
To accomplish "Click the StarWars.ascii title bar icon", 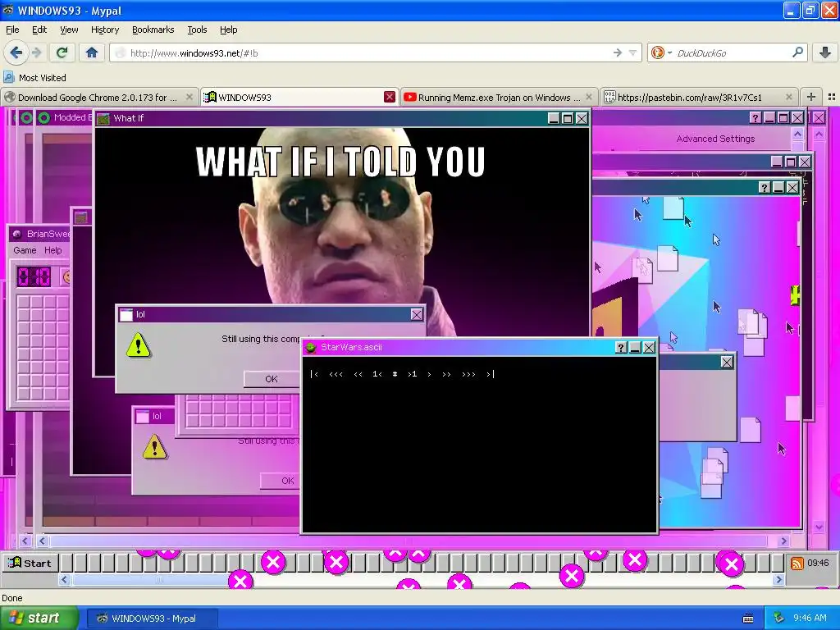I will [310, 347].
